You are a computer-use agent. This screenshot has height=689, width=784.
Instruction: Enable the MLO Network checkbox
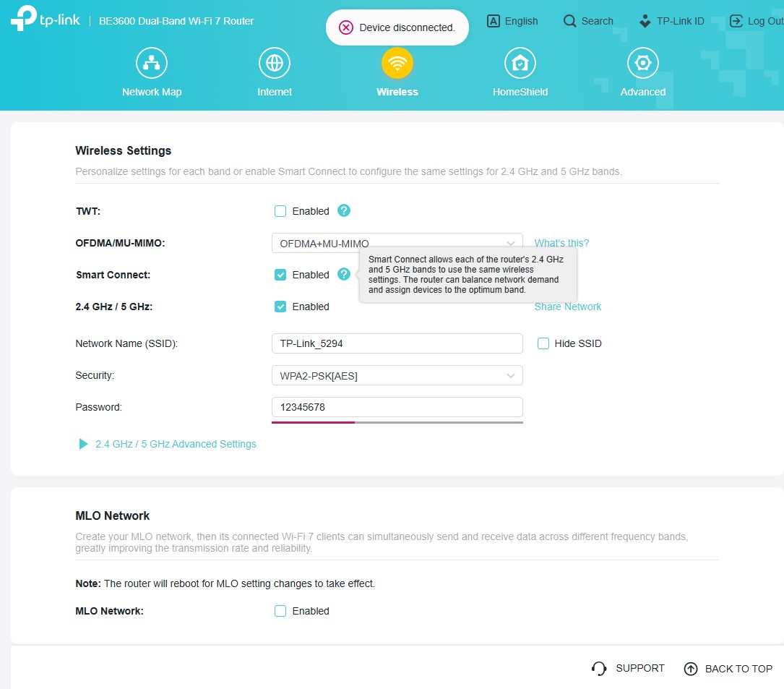(280, 611)
